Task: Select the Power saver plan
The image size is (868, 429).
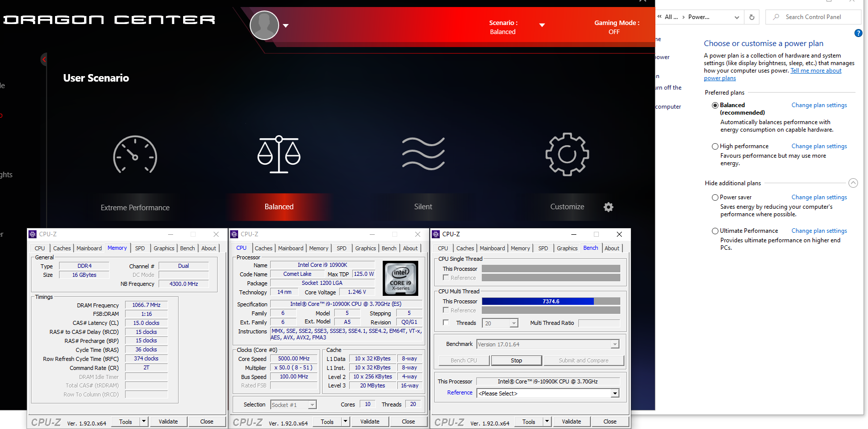Action: [715, 197]
